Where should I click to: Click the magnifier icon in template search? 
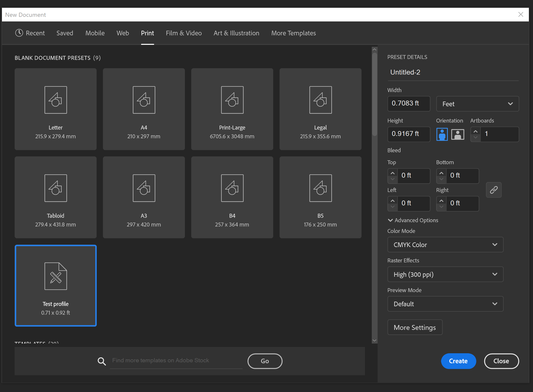point(102,361)
